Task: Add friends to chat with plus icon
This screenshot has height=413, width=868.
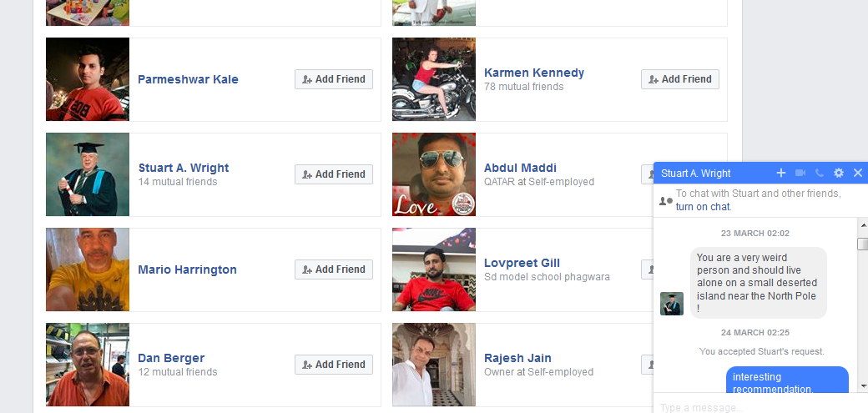Action: tap(780, 173)
